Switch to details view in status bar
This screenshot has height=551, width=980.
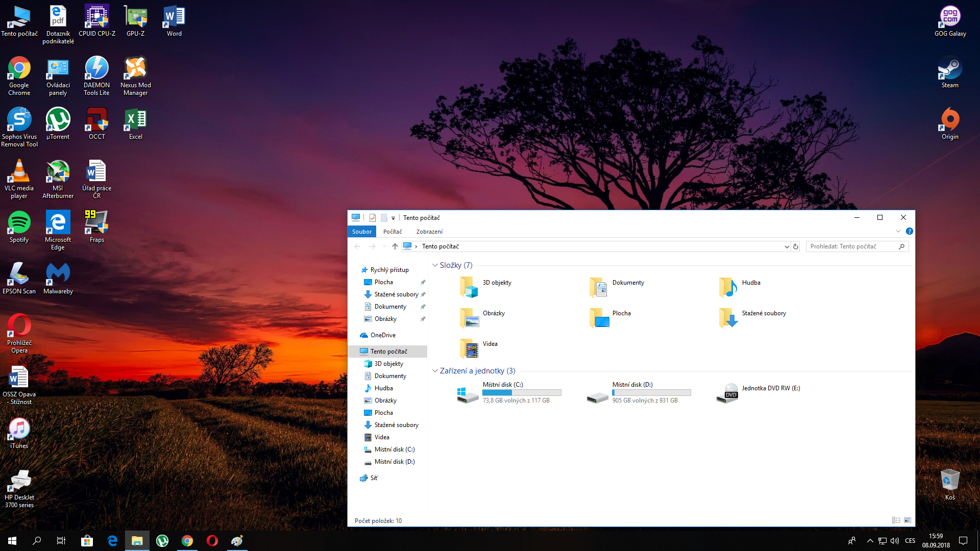tap(896, 520)
